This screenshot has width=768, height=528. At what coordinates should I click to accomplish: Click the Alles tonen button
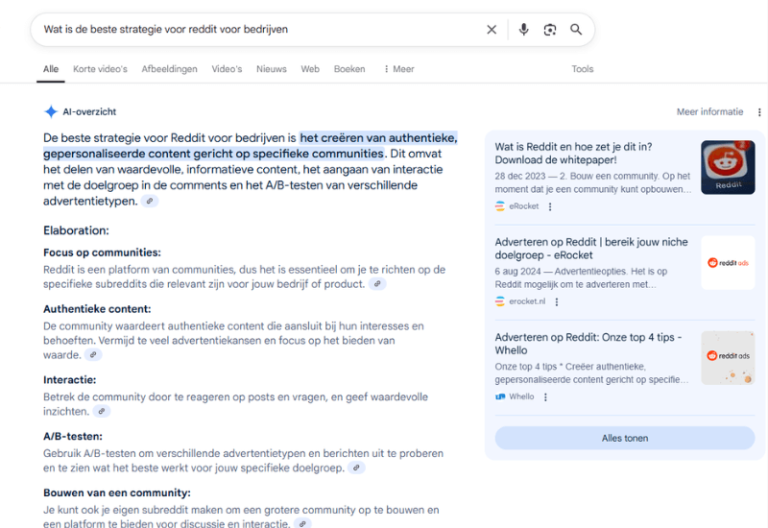[x=624, y=438]
